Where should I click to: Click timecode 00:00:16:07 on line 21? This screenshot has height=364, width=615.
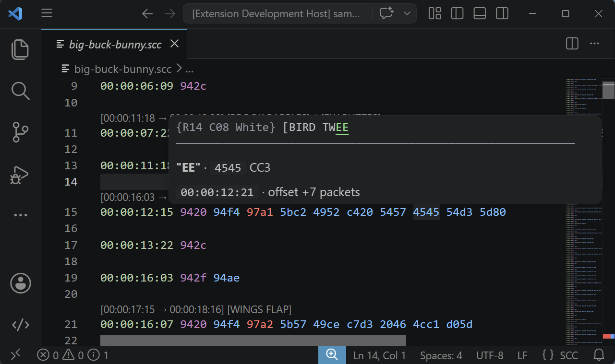pyautogui.click(x=137, y=325)
